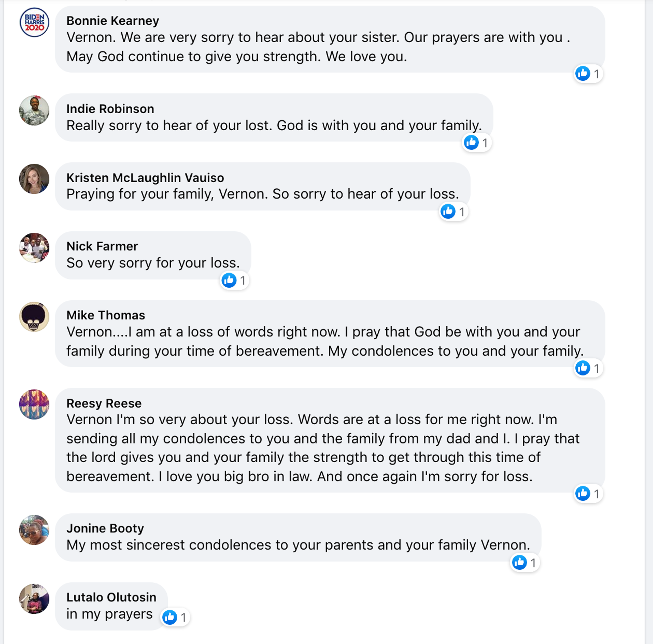Screen dimensions: 653x644
Task: Visit Kristen McLaughlin Vauiso's profile via name
Action: pos(145,178)
